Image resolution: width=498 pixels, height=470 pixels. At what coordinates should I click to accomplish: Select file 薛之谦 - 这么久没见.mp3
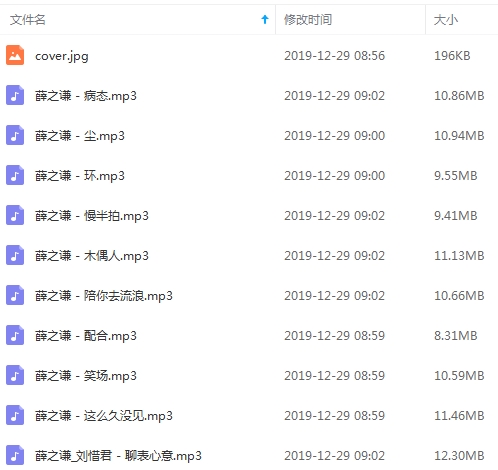tap(104, 416)
